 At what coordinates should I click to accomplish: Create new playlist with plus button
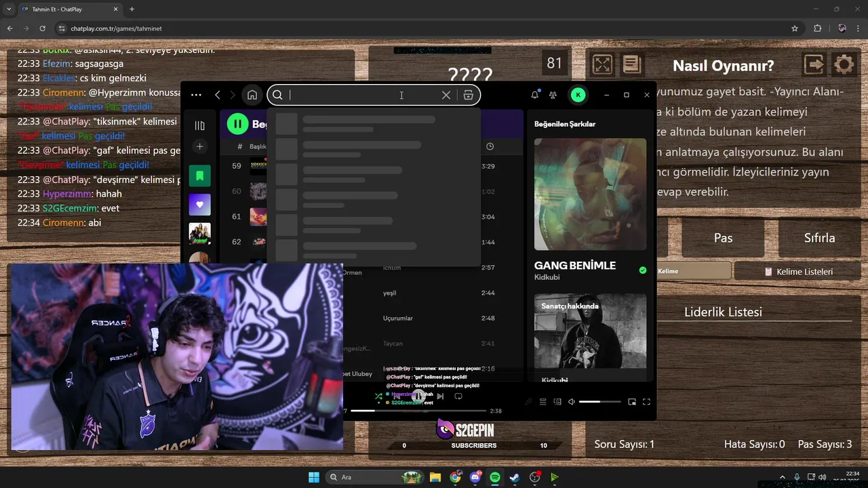199,146
